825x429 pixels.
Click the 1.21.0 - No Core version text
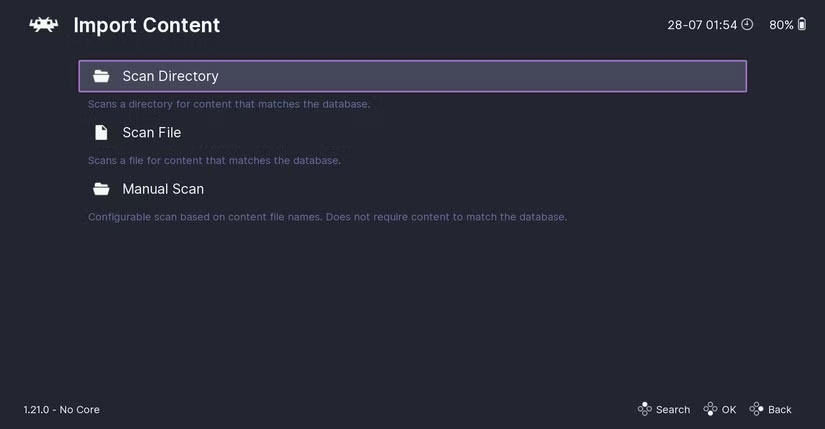click(62, 410)
